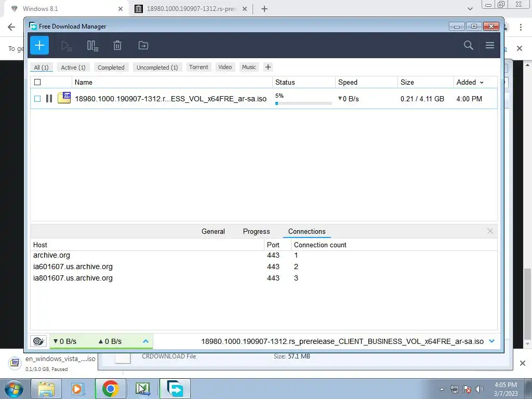
Task: Open the Windows Start menu
Action: (x=14, y=389)
